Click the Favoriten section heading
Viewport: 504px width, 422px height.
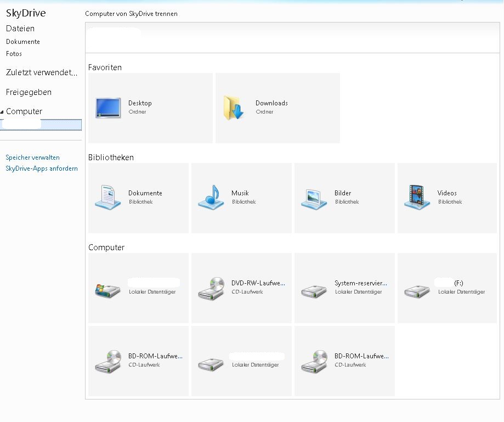click(x=105, y=67)
